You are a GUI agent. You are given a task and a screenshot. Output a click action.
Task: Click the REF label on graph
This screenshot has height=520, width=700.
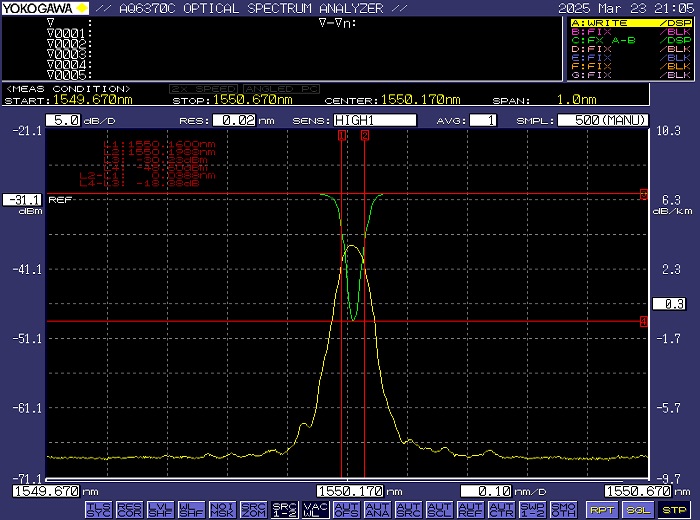pyautogui.click(x=60, y=200)
